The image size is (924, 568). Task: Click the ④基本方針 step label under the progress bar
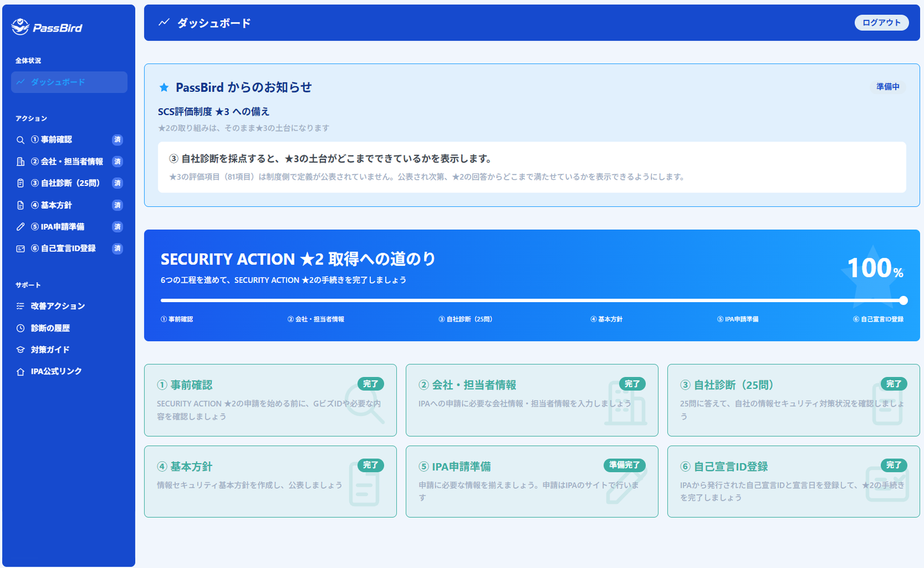[x=606, y=319]
